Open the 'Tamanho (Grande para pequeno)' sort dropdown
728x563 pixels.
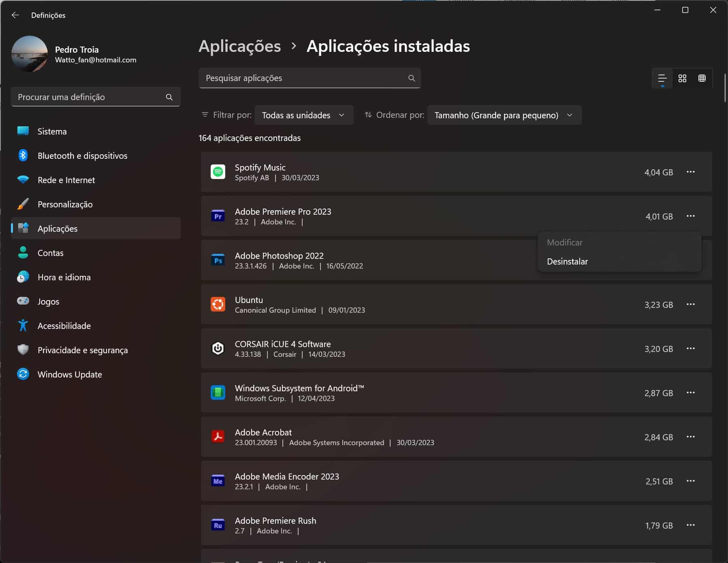(x=504, y=115)
